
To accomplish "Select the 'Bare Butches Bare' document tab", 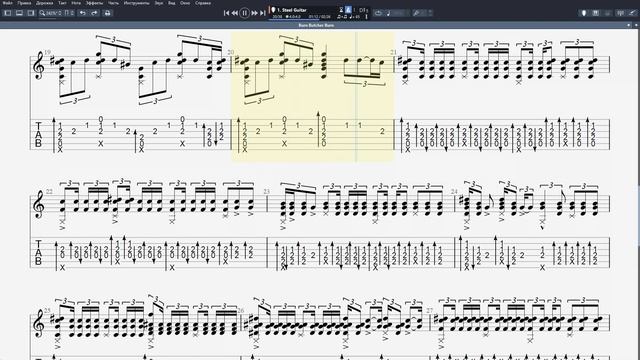I will click(316, 25).
